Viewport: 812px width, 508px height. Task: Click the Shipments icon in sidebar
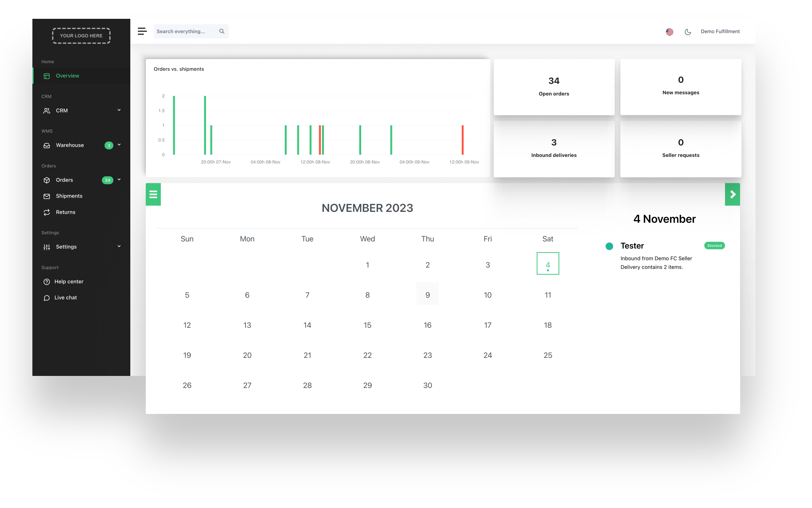47,195
